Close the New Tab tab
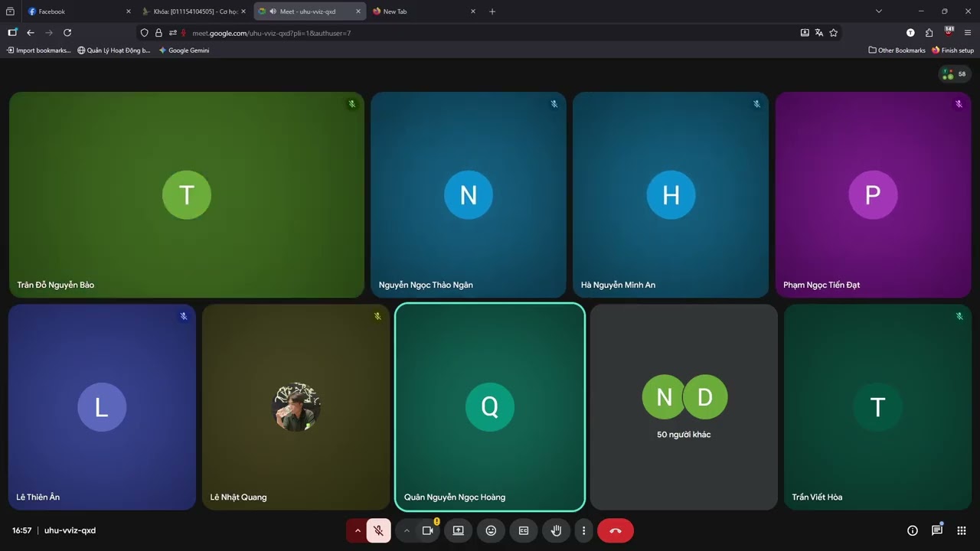 tap(473, 11)
